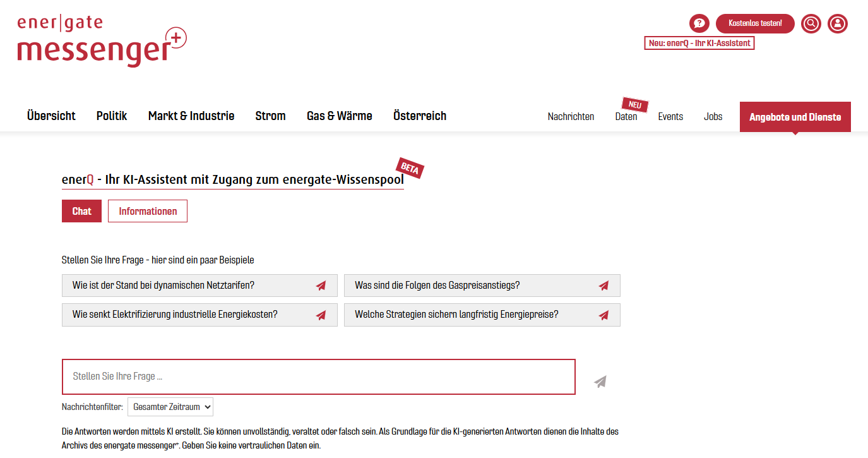Go to Gas & Wärme
This screenshot has width=868, height=458.
point(340,116)
